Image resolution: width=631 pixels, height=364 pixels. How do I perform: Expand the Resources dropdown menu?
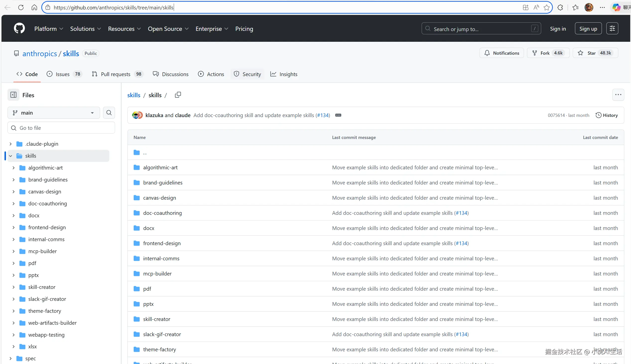(x=124, y=29)
